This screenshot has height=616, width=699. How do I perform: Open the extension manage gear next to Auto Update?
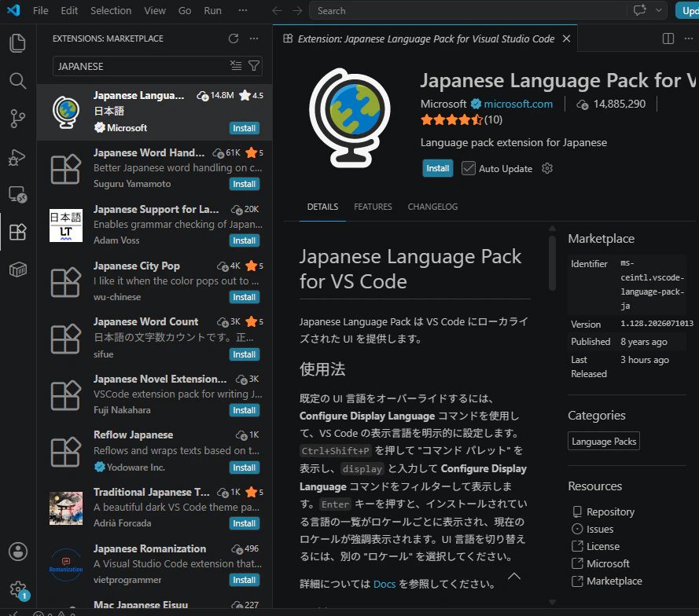tap(547, 168)
